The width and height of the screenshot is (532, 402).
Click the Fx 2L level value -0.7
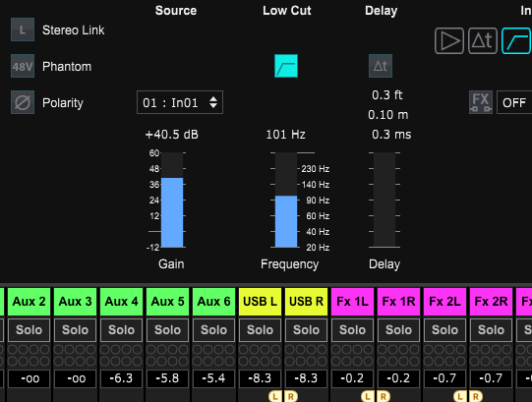coord(444,378)
